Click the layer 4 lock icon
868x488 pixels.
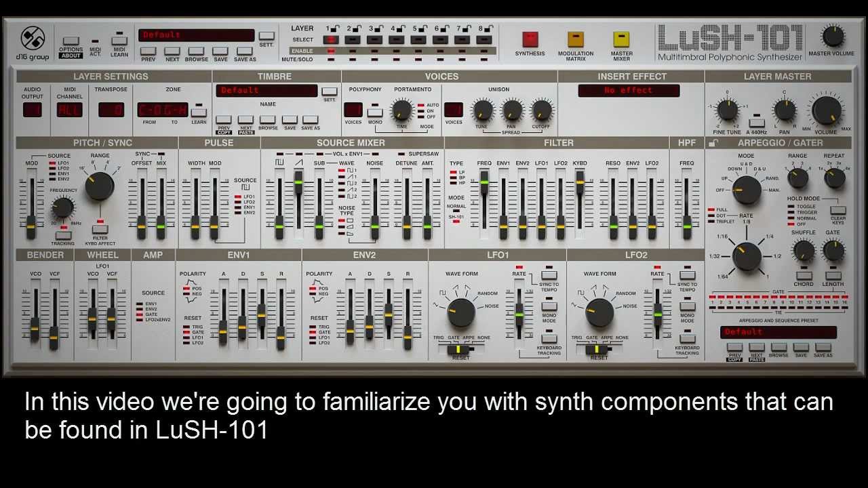pos(401,28)
